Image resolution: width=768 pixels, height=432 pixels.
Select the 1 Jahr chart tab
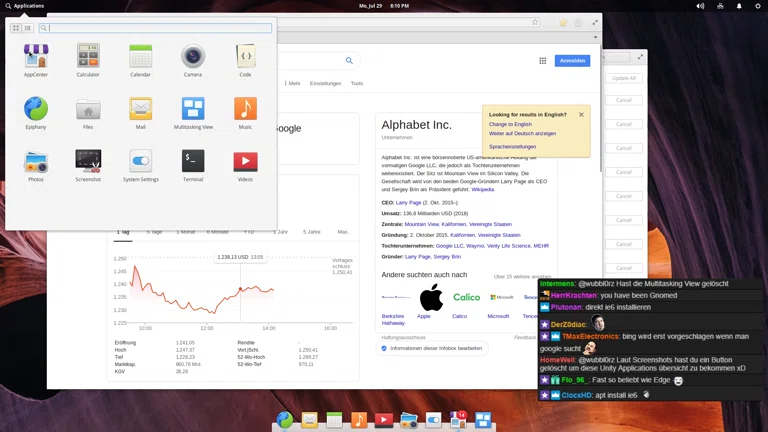click(x=280, y=232)
